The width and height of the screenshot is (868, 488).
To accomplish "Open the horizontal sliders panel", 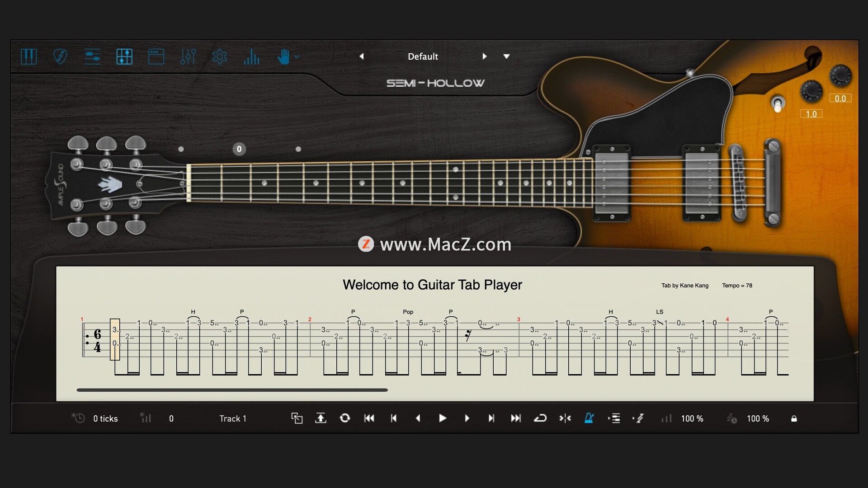I will (x=92, y=56).
